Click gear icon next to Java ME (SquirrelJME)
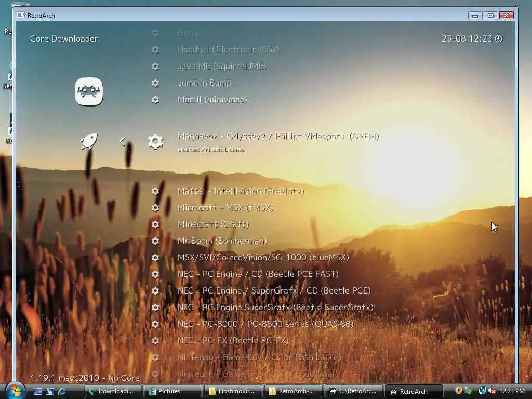532x399 pixels. click(x=155, y=66)
